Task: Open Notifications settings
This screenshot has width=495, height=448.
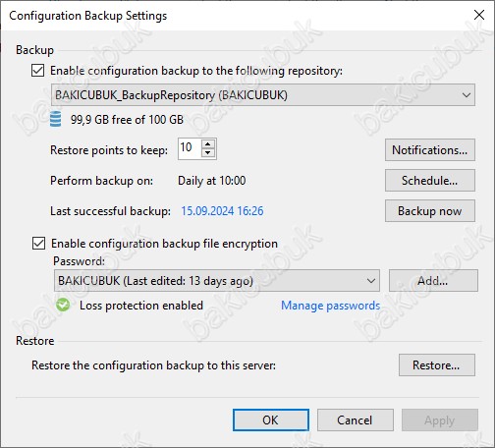Action: click(430, 150)
